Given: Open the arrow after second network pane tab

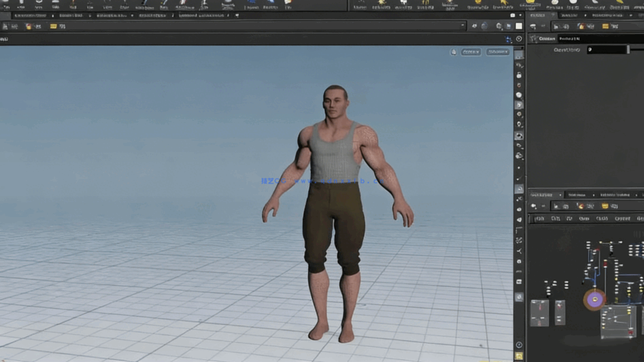Looking at the screenshot, I should click(x=594, y=195).
